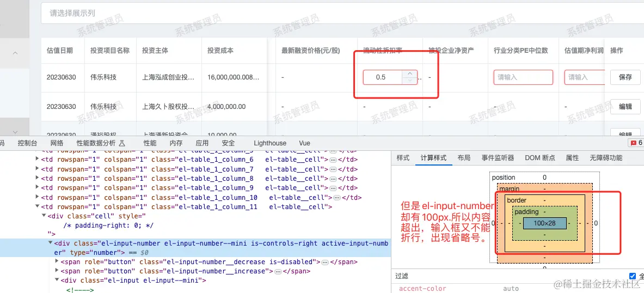Click the 请选择展示列 column selector field
The width and height of the screenshot is (644, 293).
342,13
